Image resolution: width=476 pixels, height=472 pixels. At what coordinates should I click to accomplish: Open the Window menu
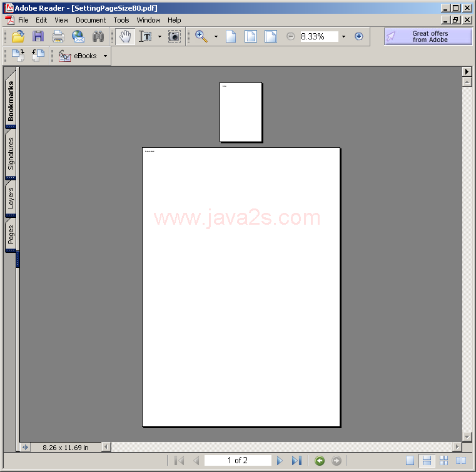(x=148, y=20)
